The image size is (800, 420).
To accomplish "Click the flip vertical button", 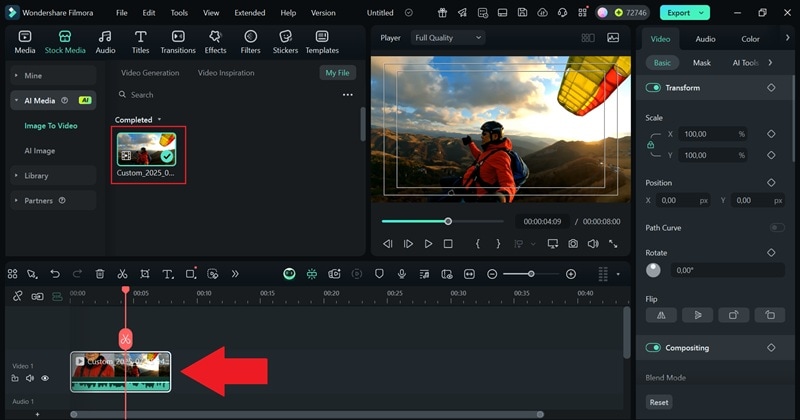I will click(x=697, y=315).
